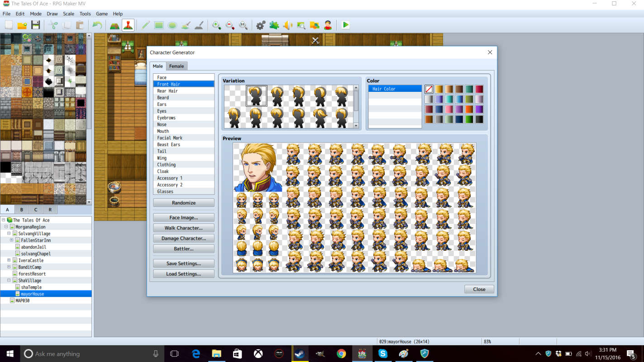Select the Pencil drawing tool
The height and width of the screenshot is (362, 644).
(x=145, y=25)
